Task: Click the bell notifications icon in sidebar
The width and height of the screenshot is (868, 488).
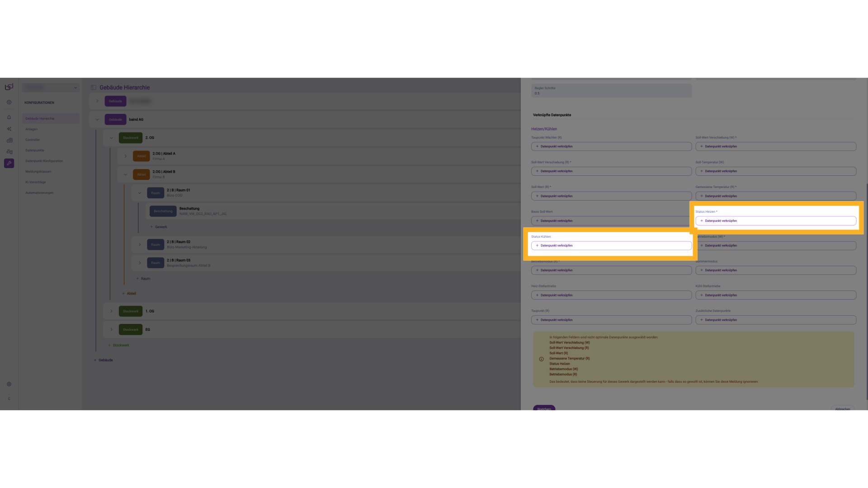Action: point(9,117)
